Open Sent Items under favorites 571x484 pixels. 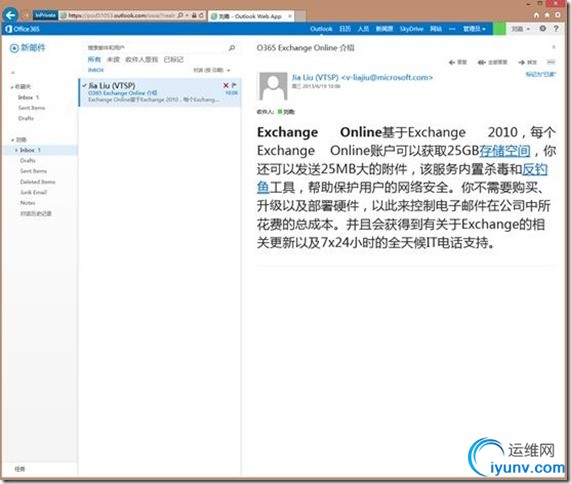pyautogui.click(x=31, y=108)
